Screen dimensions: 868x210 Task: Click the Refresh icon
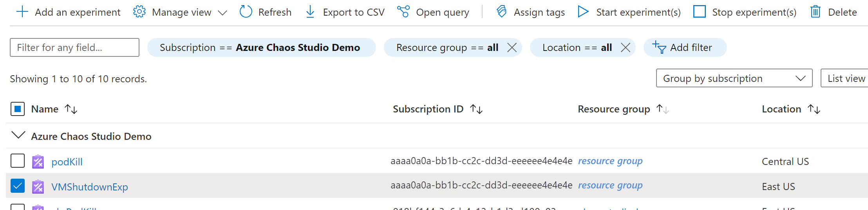pos(246,12)
